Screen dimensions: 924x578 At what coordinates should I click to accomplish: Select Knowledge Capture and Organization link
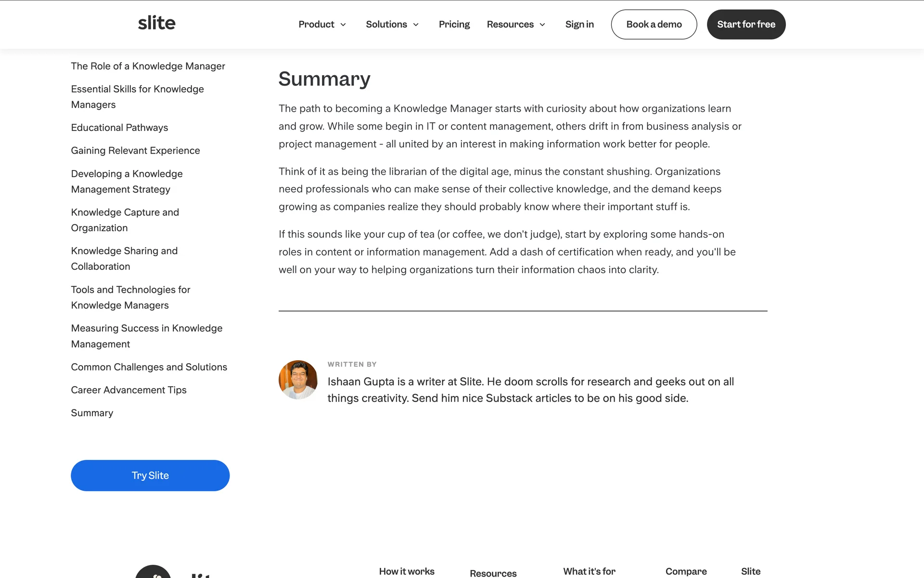click(125, 220)
